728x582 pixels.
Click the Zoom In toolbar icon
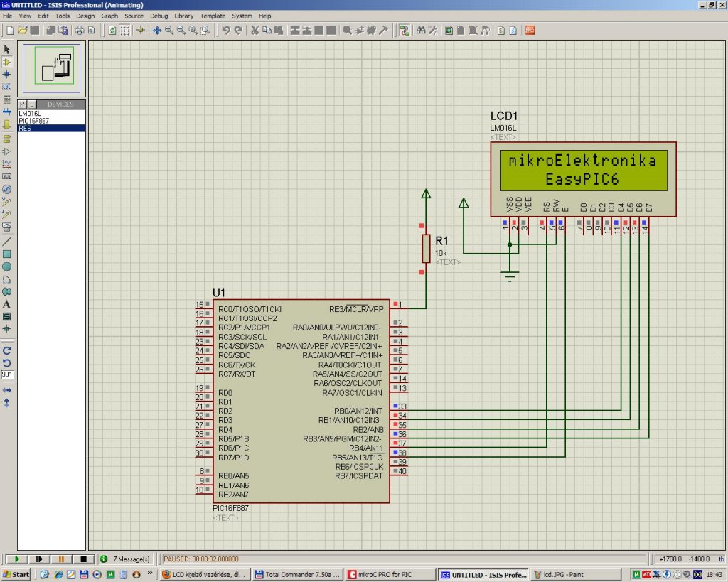click(169, 30)
